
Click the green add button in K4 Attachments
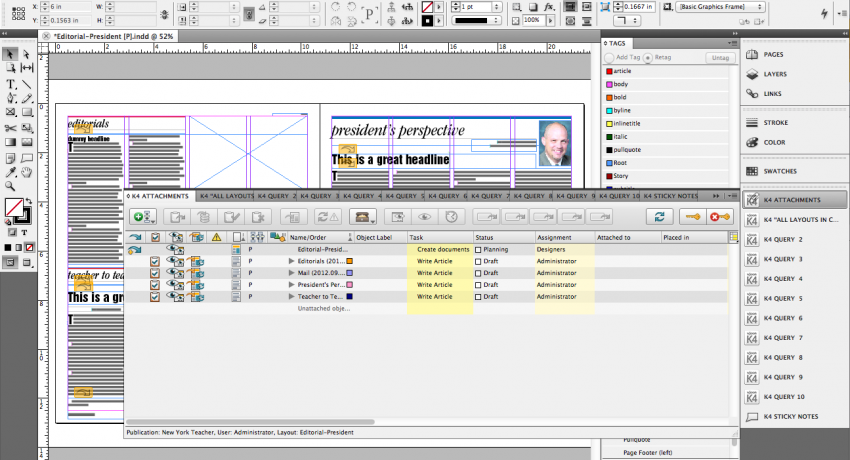point(143,217)
